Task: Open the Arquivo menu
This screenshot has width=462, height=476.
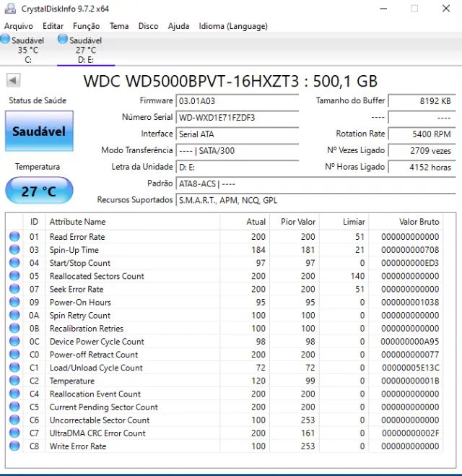Action: coord(19,26)
